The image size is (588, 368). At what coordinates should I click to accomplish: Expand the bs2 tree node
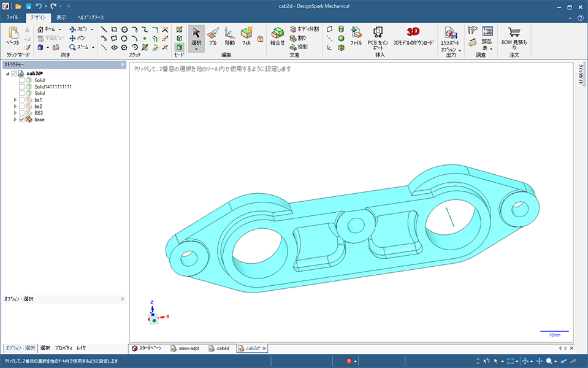tap(15, 107)
